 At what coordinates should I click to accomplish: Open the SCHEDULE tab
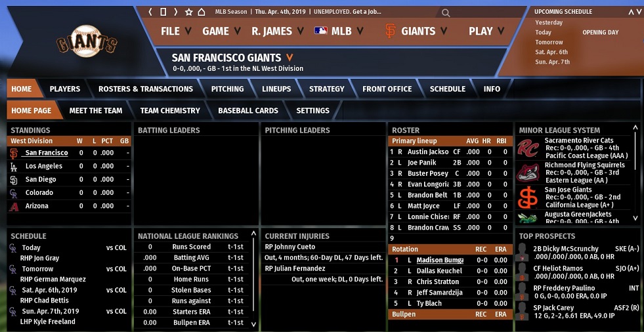tap(448, 89)
